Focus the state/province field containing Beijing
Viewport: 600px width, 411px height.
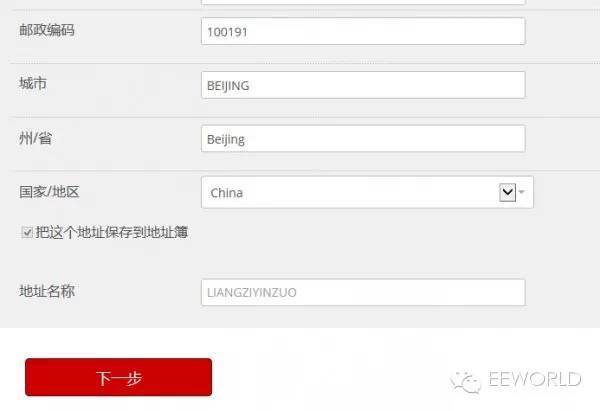pos(363,139)
